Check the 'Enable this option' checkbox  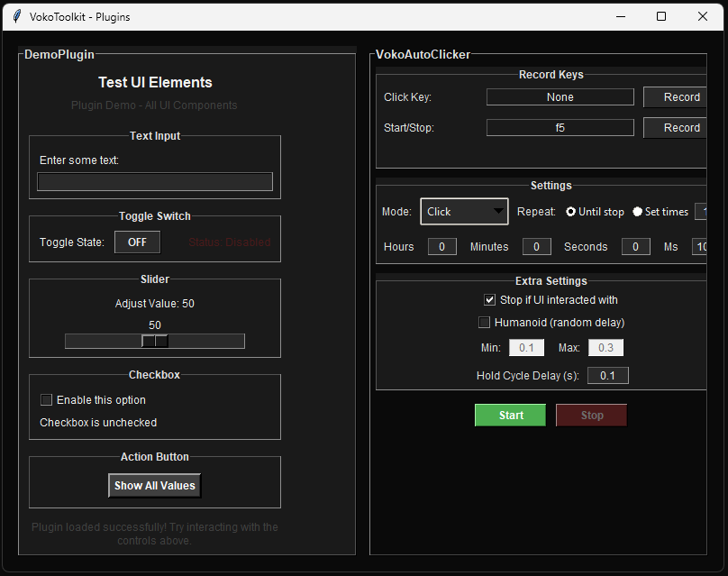click(x=47, y=399)
